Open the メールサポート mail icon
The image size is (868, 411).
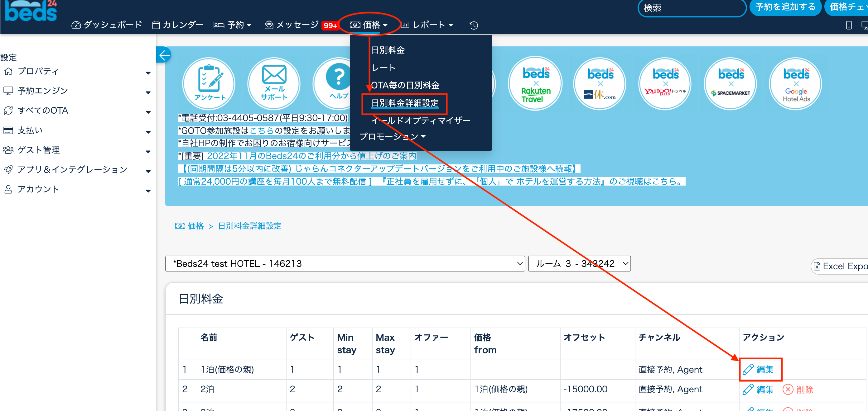274,83
